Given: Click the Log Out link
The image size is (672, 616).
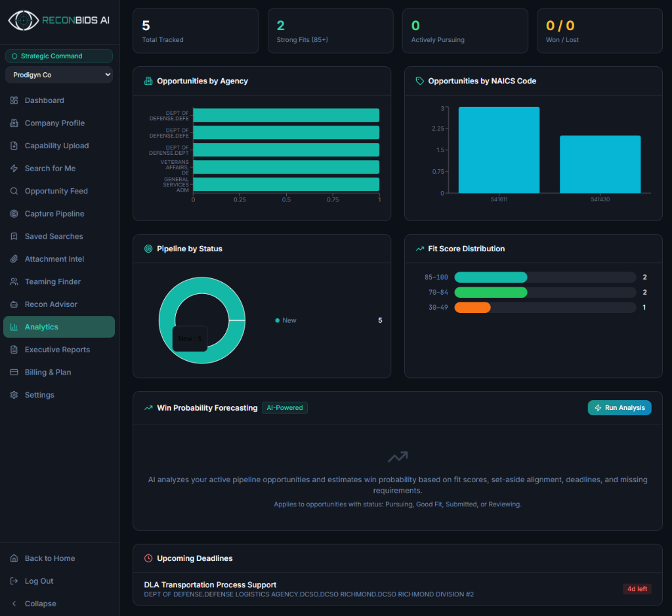Looking at the screenshot, I should click(x=59, y=581).
